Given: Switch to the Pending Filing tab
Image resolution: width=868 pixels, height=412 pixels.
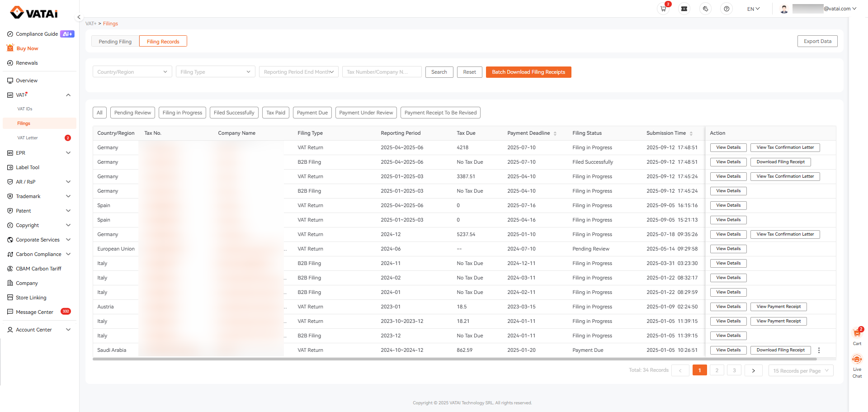Looking at the screenshot, I should click(x=115, y=42).
